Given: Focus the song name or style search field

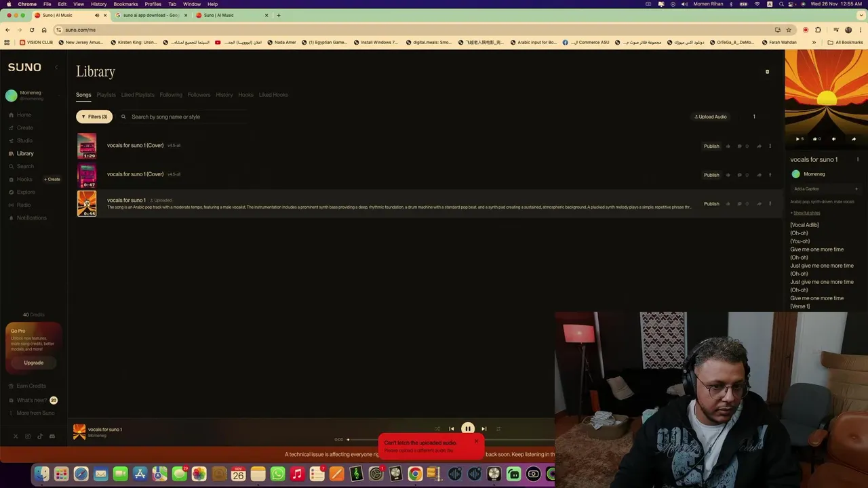Looking at the screenshot, I should coord(183,117).
